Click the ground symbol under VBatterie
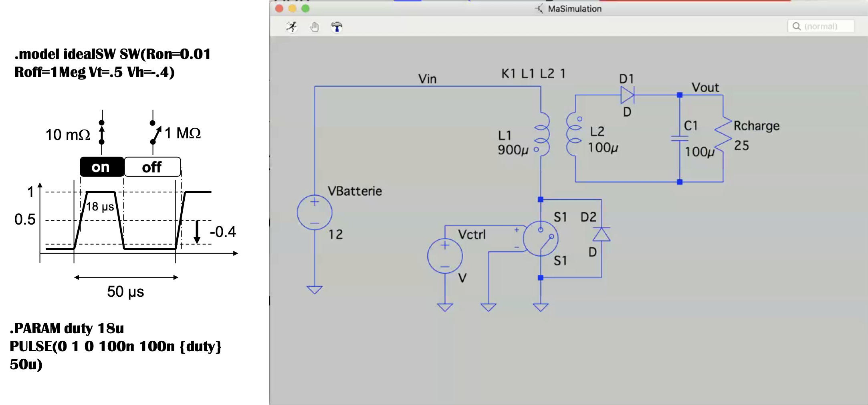Screen dimensions: 868x405 [x=315, y=290]
